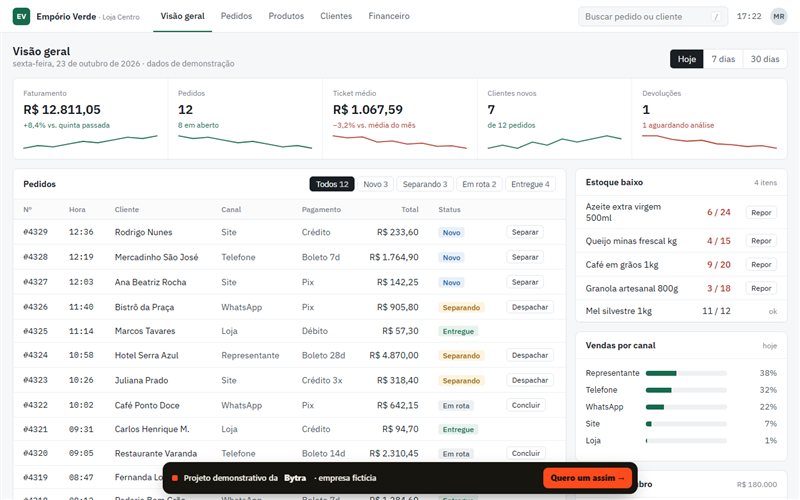Click the Devoluções 1 card
Screen dimensions: 800x500
click(x=709, y=119)
